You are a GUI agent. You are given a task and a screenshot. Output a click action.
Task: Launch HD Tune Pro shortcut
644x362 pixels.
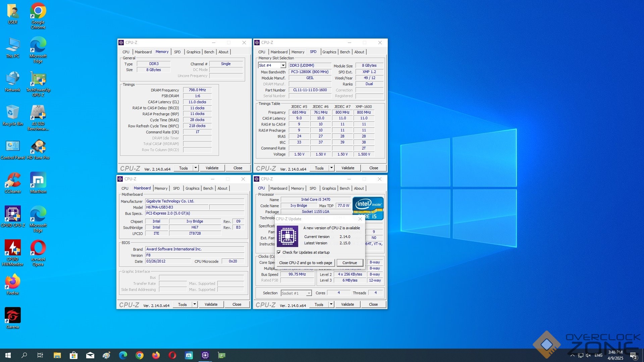click(38, 149)
